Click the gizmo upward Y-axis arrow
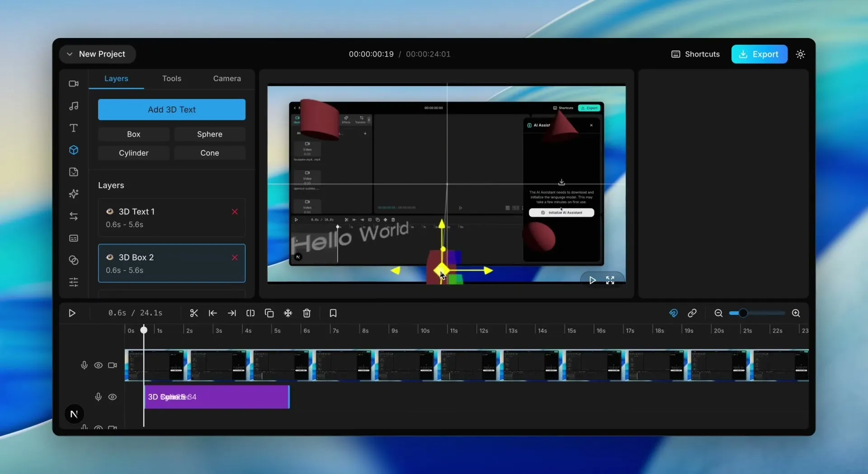 click(x=442, y=224)
